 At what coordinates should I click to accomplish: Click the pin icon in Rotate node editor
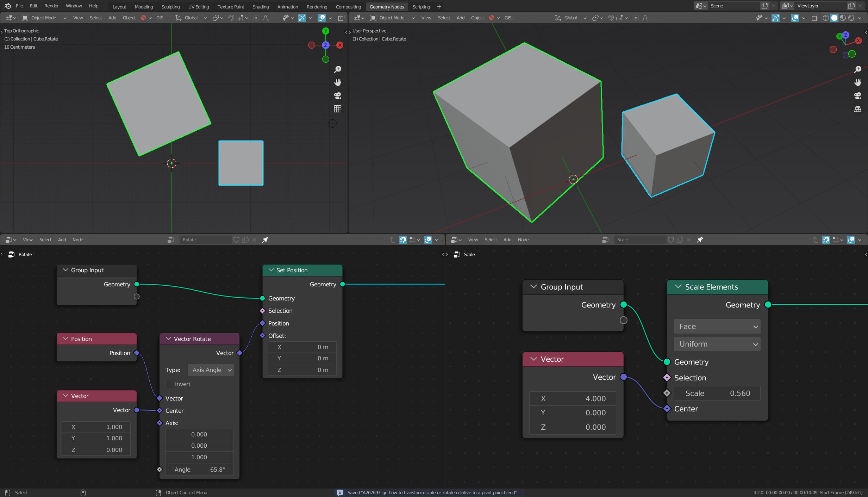pos(266,240)
